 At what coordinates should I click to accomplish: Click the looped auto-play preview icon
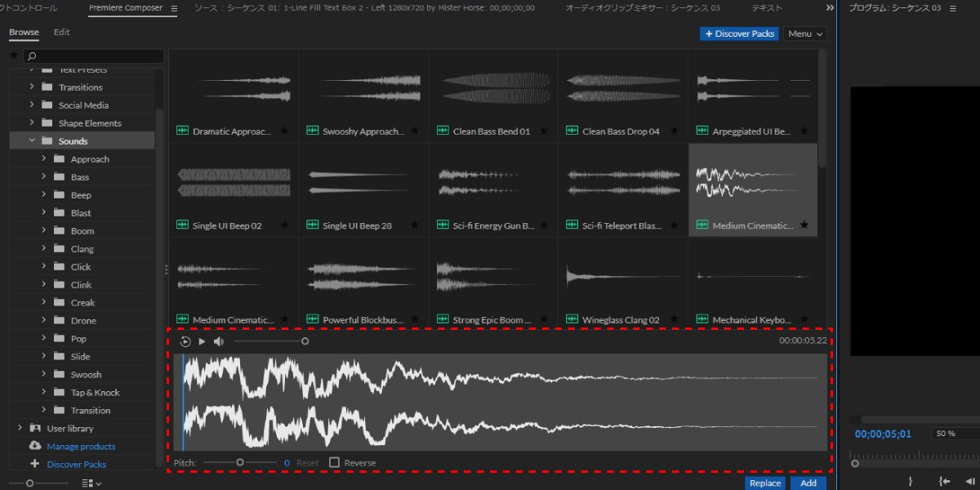pos(185,341)
